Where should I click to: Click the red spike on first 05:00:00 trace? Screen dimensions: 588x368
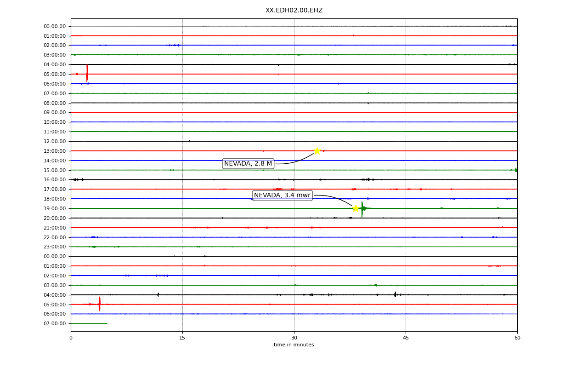(x=87, y=74)
